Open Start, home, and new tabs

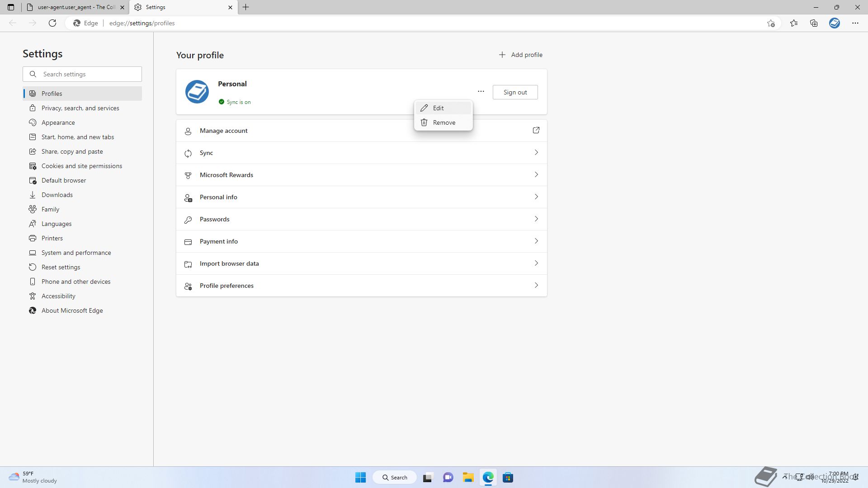[82, 137]
